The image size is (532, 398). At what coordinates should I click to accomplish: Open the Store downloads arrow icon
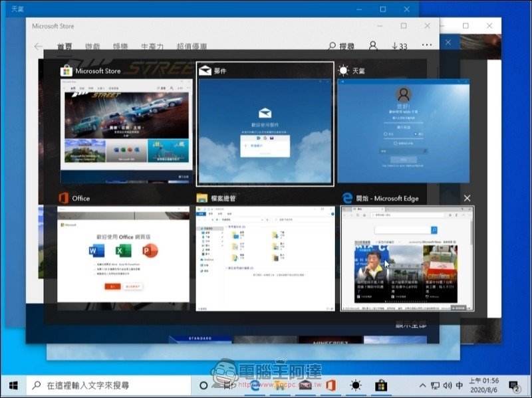point(399,46)
